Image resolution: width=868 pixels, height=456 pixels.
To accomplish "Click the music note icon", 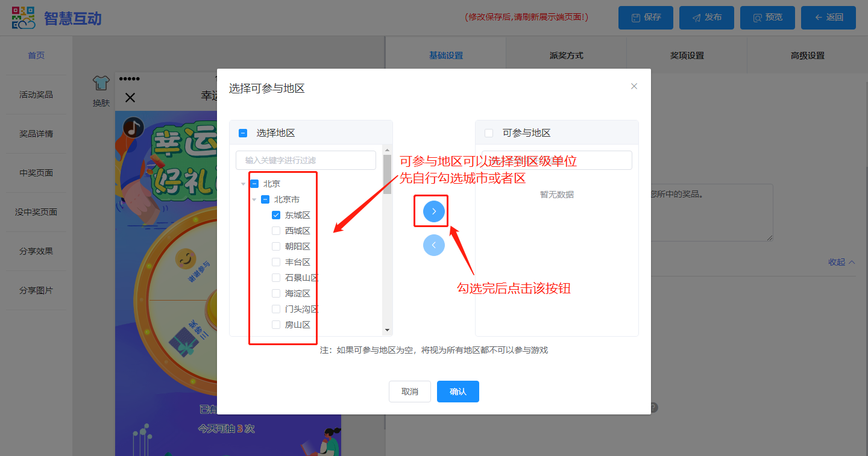I will [x=133, y=127].
